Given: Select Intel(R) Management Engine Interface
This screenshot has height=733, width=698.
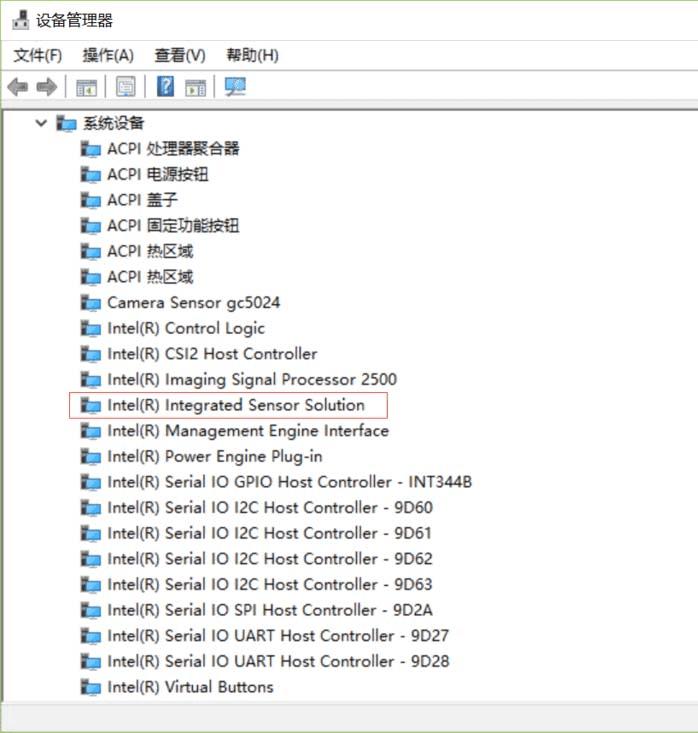Looking at the screenshot, I should coord(248,431).
